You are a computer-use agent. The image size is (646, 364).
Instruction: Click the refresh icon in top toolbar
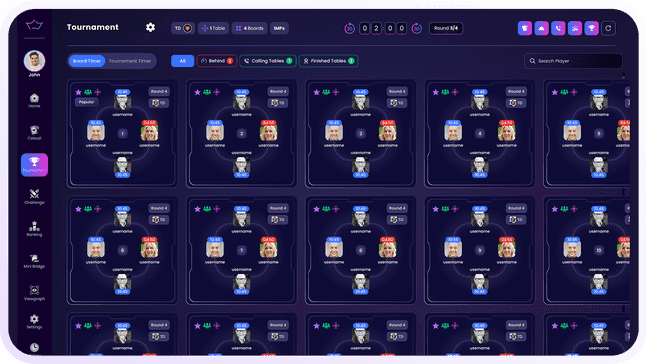tap(608, 28)
